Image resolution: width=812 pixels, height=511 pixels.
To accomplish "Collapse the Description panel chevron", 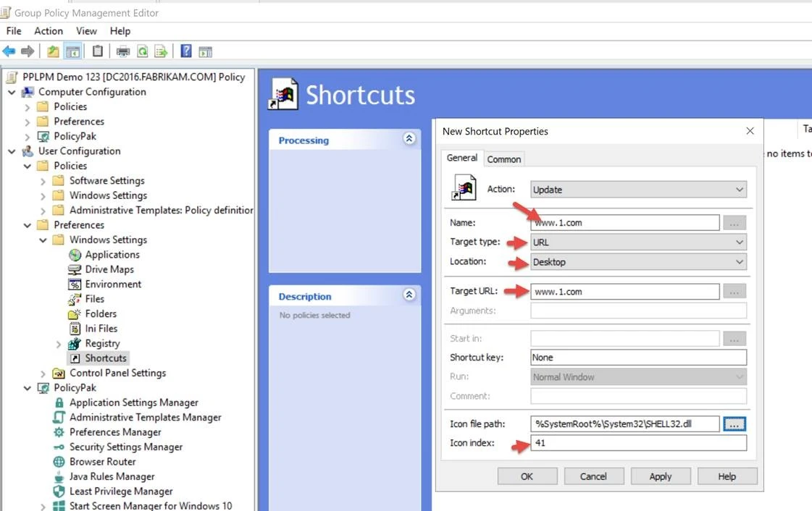I will click(409, 295).
